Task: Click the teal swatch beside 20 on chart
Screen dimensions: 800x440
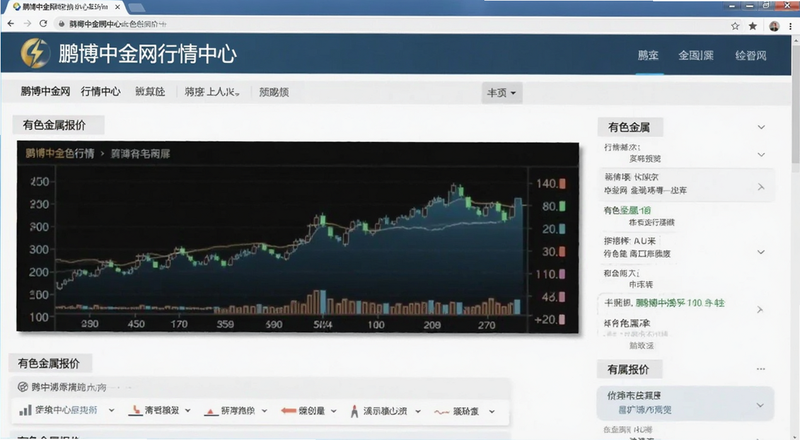Action: coord(562,229)
